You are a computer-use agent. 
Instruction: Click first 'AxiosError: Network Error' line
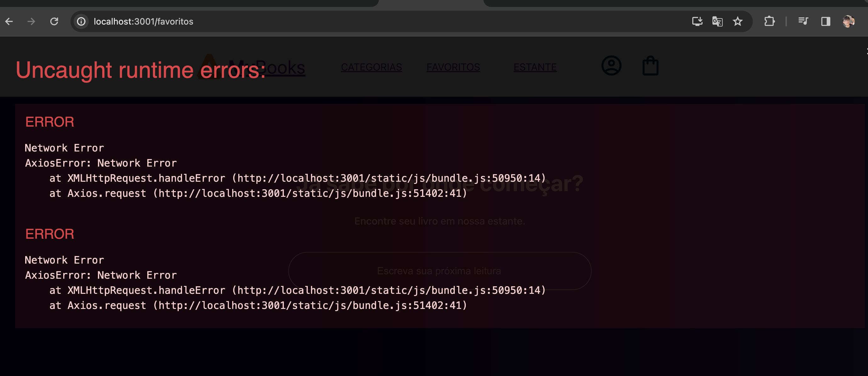coord(101,163)
